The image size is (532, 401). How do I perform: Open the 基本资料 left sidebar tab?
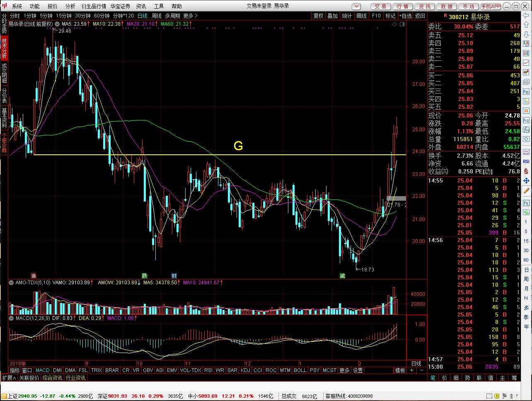(4, 119)
